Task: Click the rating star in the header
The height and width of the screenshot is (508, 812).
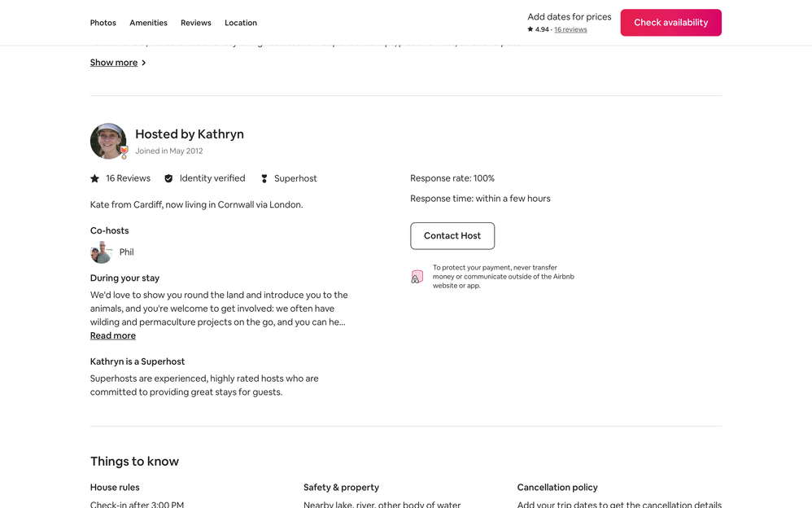Action: click(530, 29)
